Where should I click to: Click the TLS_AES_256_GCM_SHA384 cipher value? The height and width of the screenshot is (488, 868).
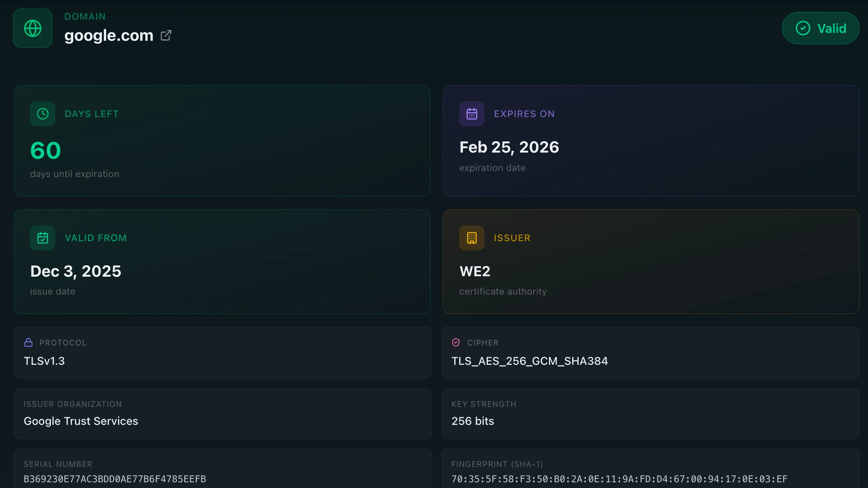coord(529,361)
